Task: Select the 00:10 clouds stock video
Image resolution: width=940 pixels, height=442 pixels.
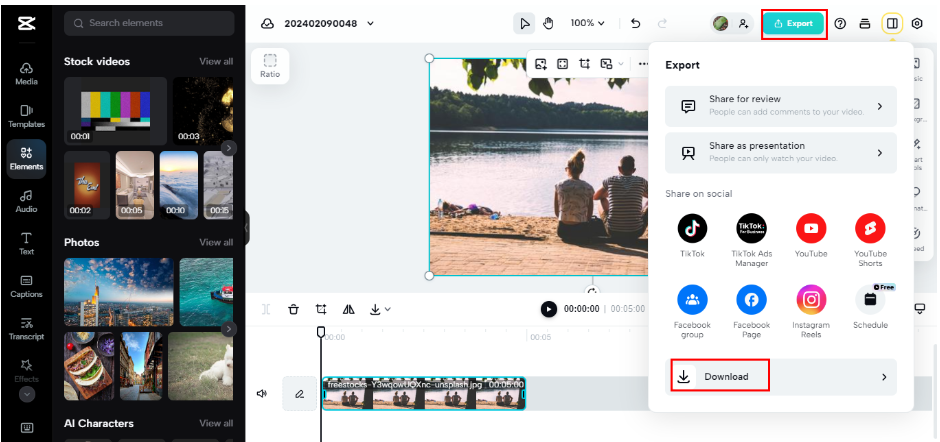Action: pyautogui.click(x=179, y=185)
